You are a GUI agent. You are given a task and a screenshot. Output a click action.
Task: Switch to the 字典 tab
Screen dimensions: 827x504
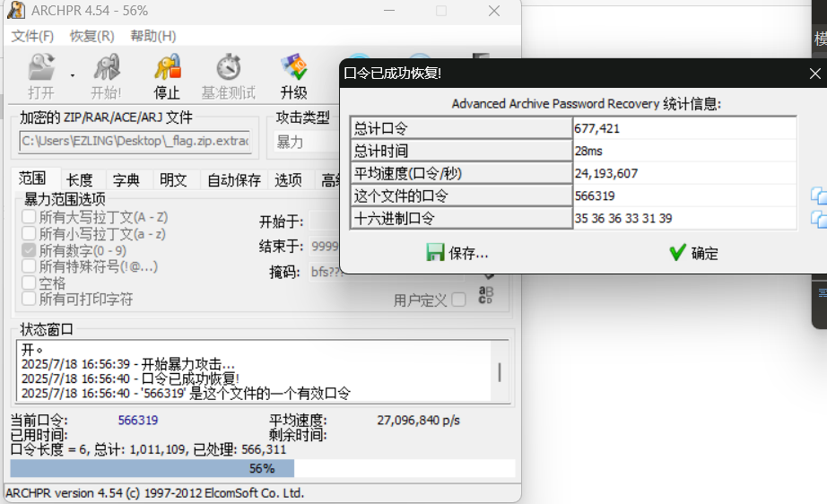point(126,180)
